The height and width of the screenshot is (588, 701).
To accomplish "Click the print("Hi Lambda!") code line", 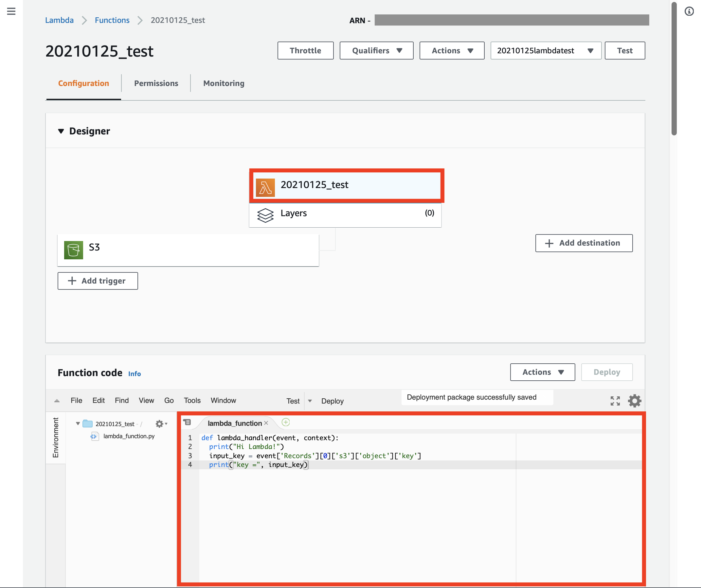I will point(246,447).
